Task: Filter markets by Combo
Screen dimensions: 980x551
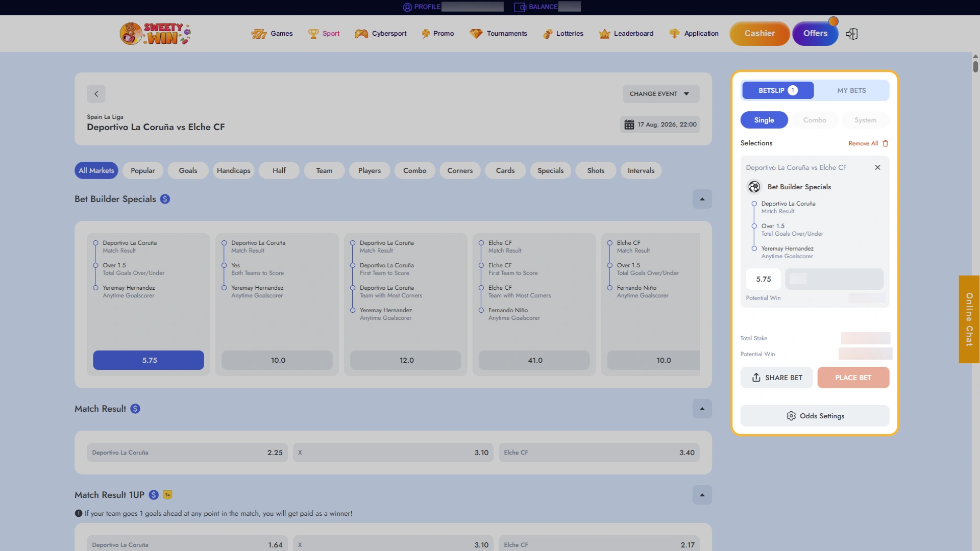Action: [414, 170]
